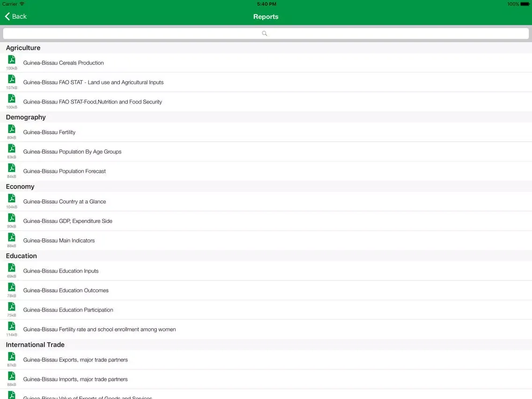Screen dimensions: 532x399
Task: Select Guinea-Bissau Education Outcomes title
Action: point(66,290)
